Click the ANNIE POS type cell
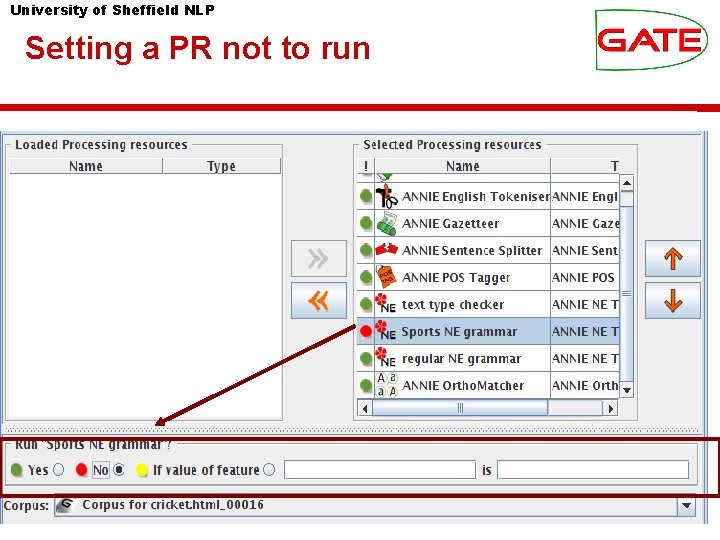This screenshot has width=720, height=540. point(583,278)
